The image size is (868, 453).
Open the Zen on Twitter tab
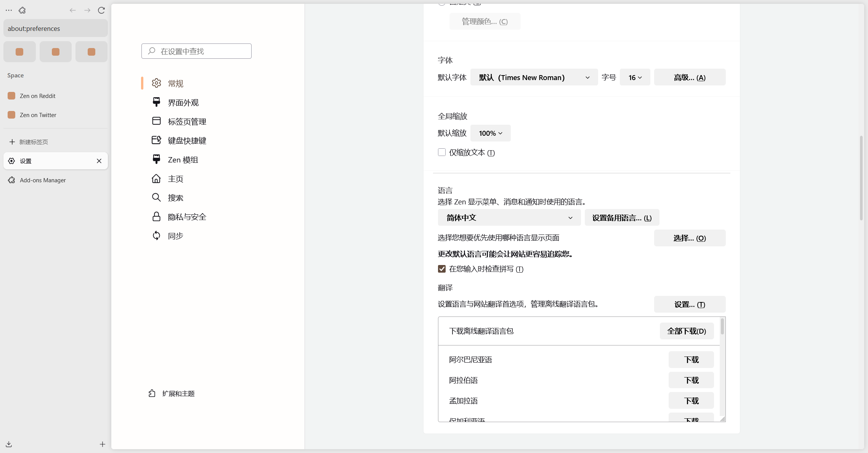pos(56,115)
